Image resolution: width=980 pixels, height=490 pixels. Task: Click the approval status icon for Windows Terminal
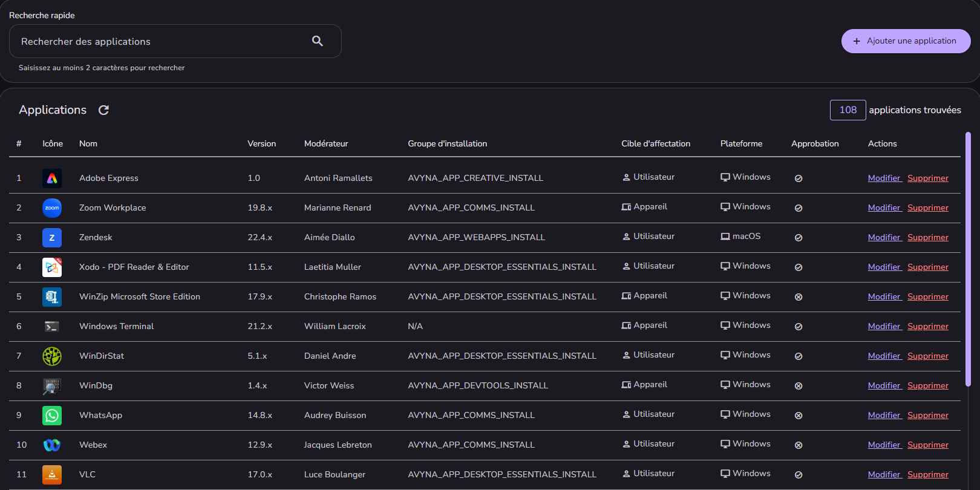click(x=799, y=327)
